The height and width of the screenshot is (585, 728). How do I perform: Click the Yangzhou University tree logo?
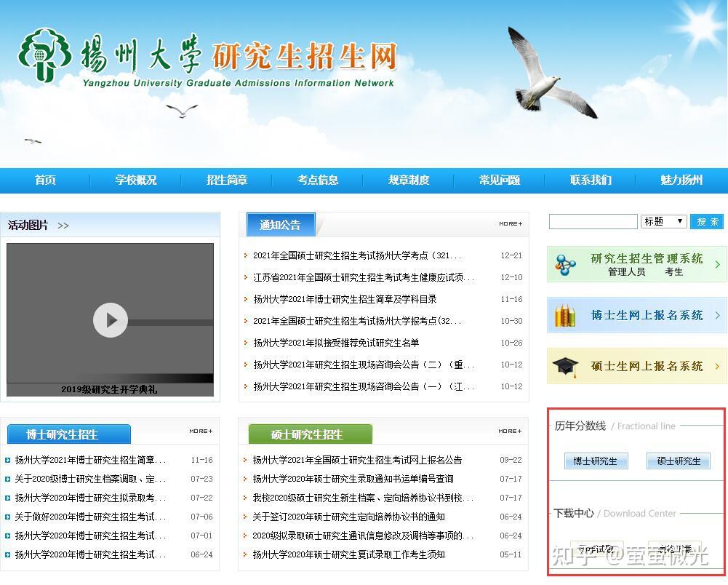point(44,55)
